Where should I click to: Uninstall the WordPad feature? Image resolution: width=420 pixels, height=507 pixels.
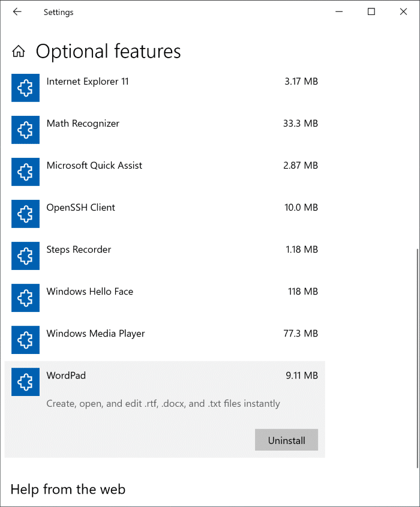286,440
